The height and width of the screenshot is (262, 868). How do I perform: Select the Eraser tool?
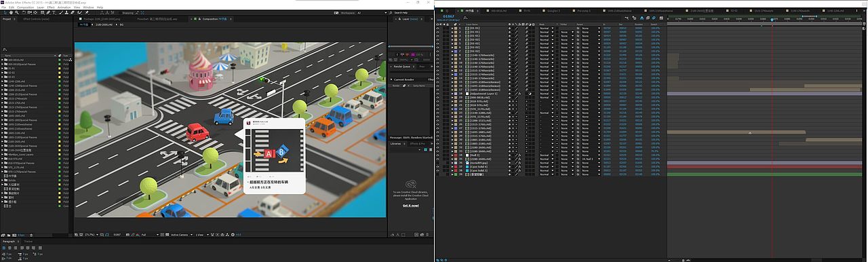[x=73, y=12]
